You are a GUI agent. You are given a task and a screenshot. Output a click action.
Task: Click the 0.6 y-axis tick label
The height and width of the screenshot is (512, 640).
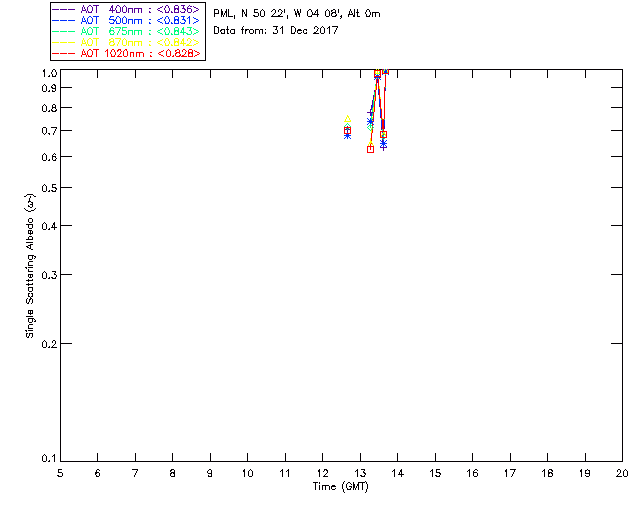[x=49, y=157]
